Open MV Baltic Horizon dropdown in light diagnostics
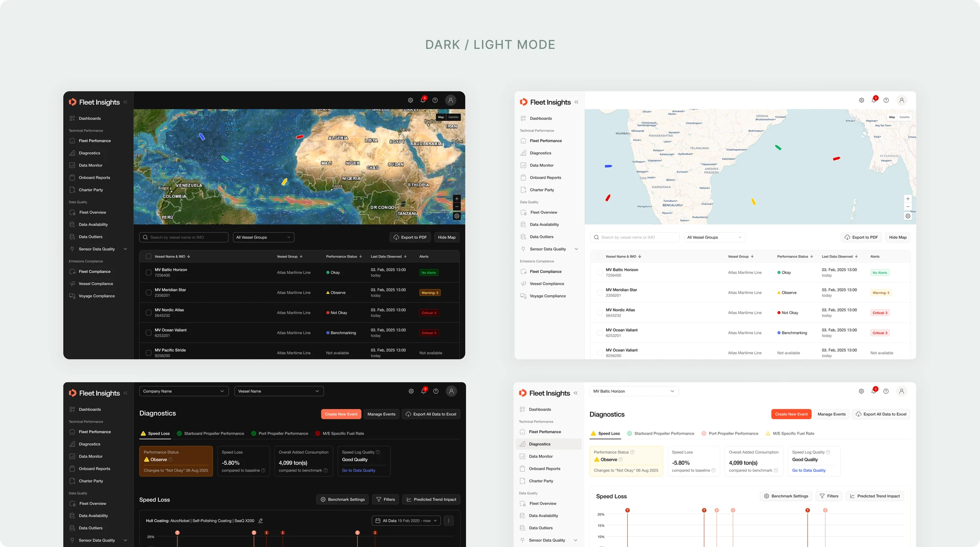Viewport: 980px width, 547px height. click(634, 391)
